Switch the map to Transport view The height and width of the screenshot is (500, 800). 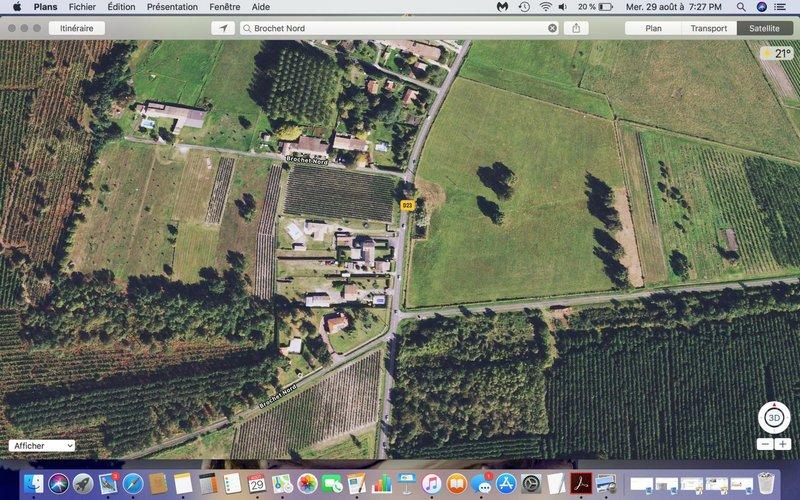tap(708, 28)
